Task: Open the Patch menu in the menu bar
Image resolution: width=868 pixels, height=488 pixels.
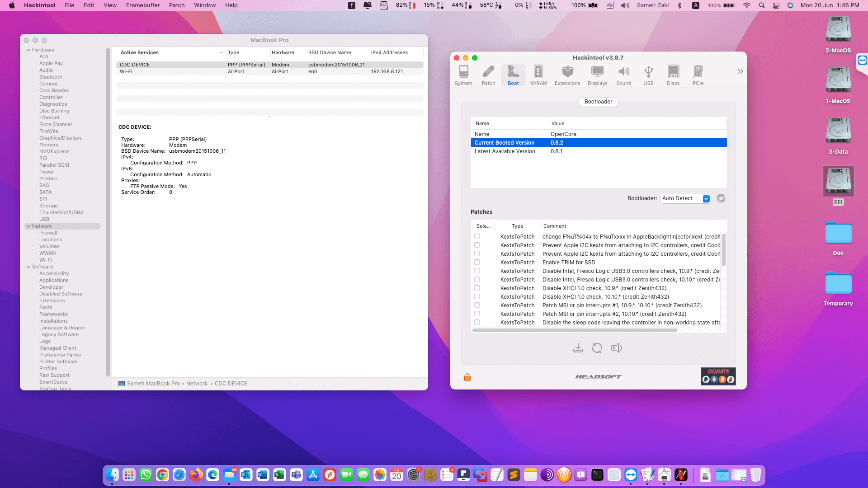Action: pos(177,5)
